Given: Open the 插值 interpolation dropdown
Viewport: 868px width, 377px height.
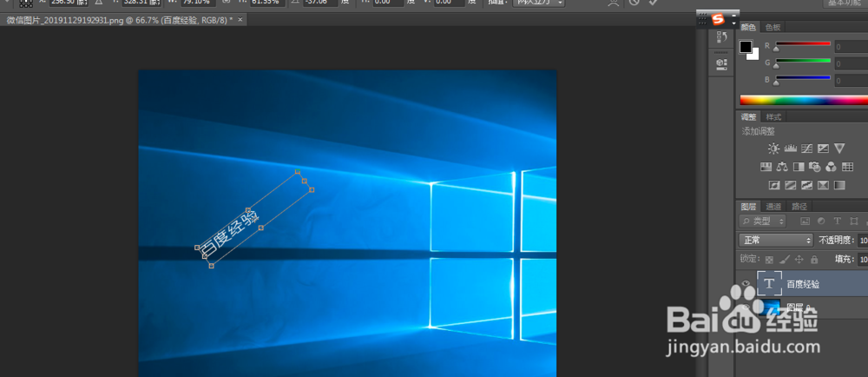Looking at the screenshot, I should tap(538, 3).
